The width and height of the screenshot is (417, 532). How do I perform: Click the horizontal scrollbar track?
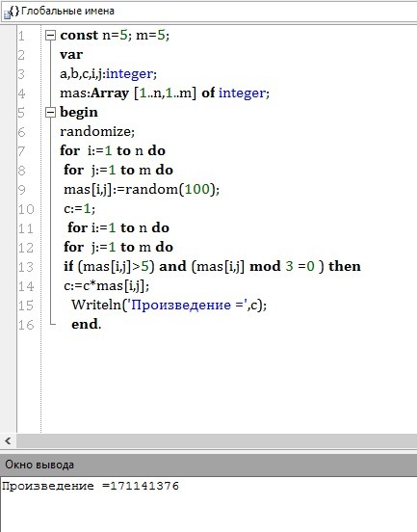pos(217,440)
